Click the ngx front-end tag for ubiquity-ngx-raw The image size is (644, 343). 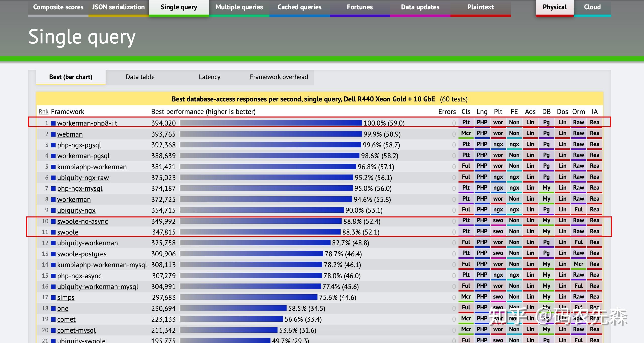click(x=514, y=177)
